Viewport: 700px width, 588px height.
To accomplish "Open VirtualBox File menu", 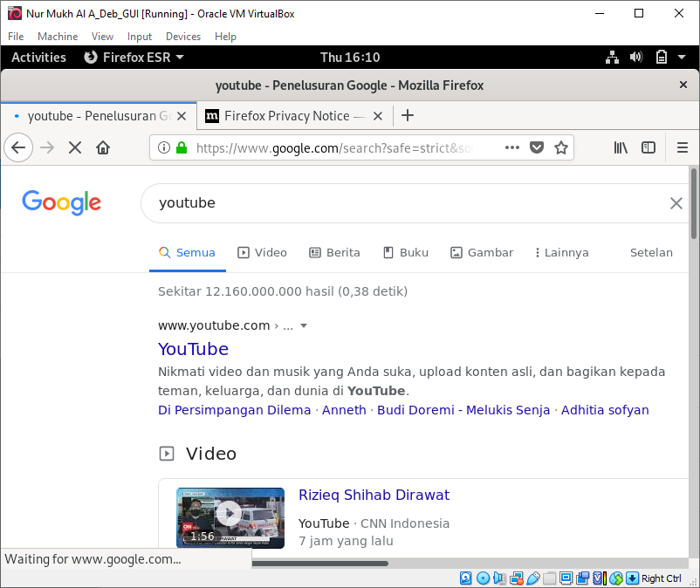I will [x=16, y=36].
